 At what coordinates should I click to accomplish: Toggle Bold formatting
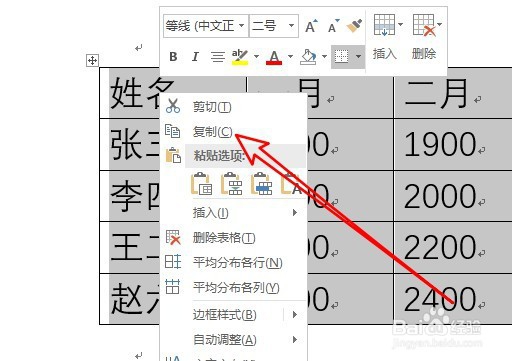[173, 57]
